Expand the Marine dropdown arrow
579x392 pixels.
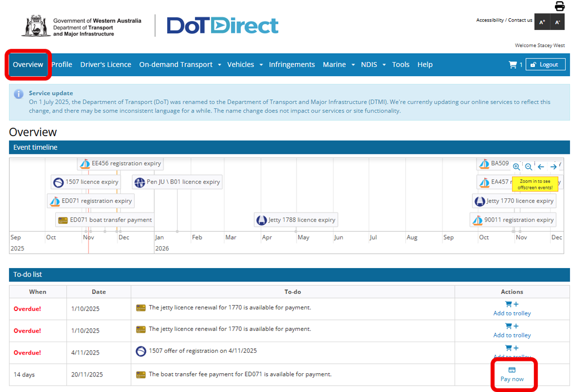coord(353,65)
